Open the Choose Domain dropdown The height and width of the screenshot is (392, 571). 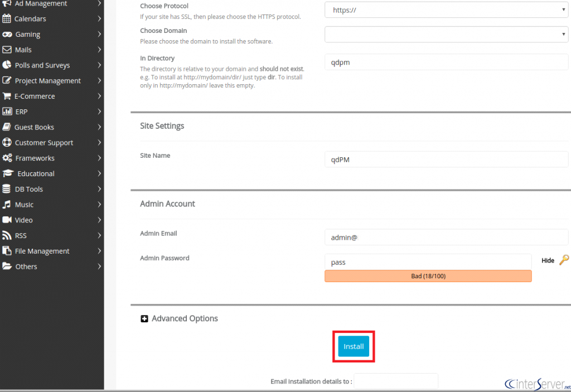pos(446,34)
